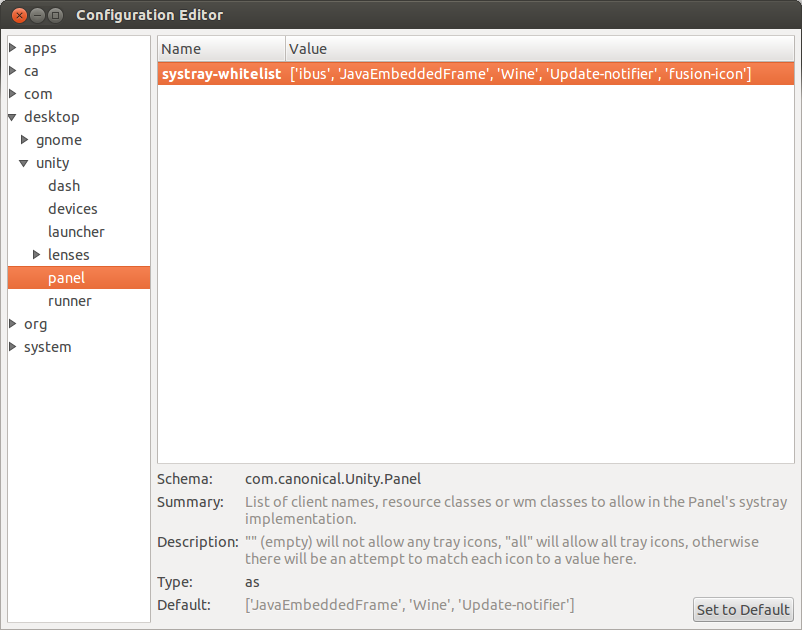Viewport: 802px width, 630px height.
Task: Collapse the desktop node arrow
Action: 13,117
